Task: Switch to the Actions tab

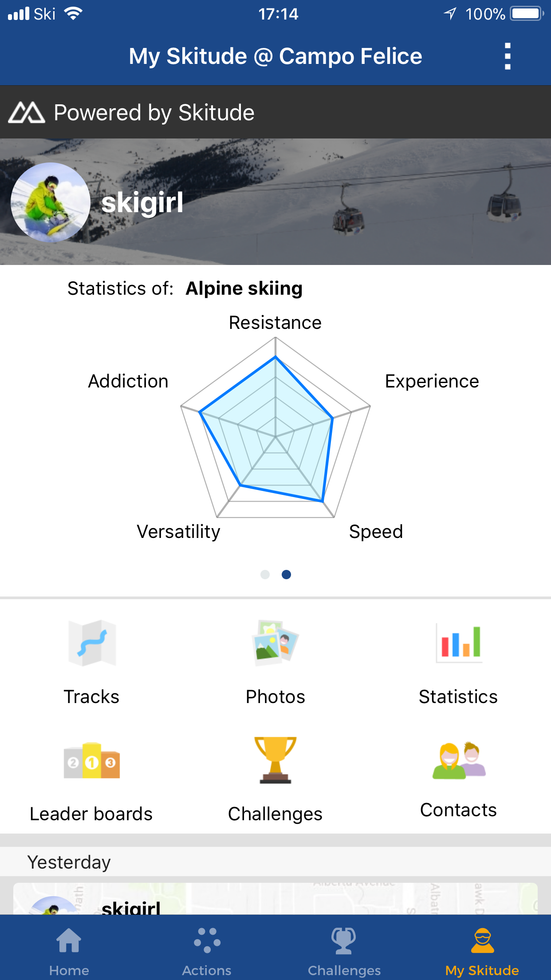Action: pos(207,947)
